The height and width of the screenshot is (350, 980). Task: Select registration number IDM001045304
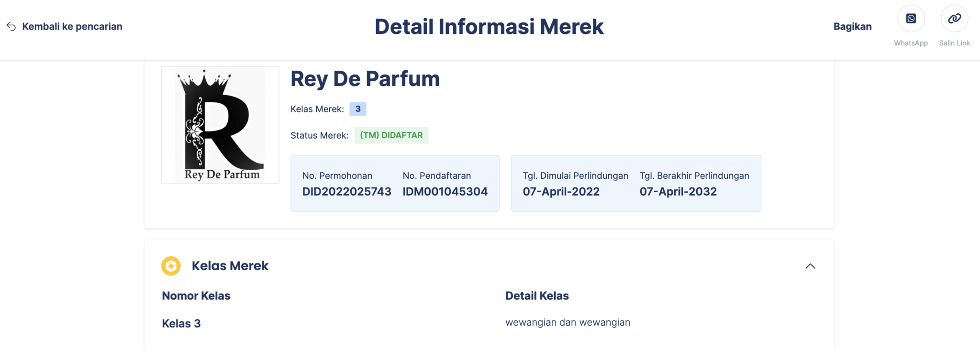click(x=445, y=192)
